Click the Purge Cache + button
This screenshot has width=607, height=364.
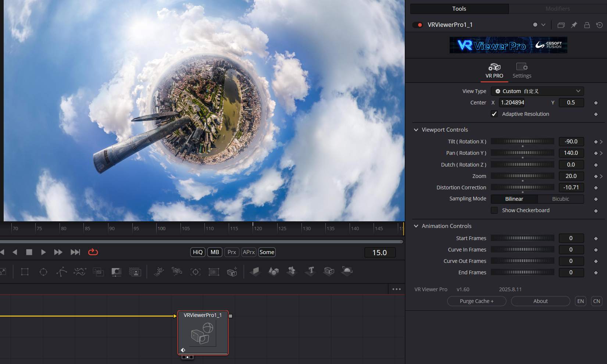pos(476,301)
